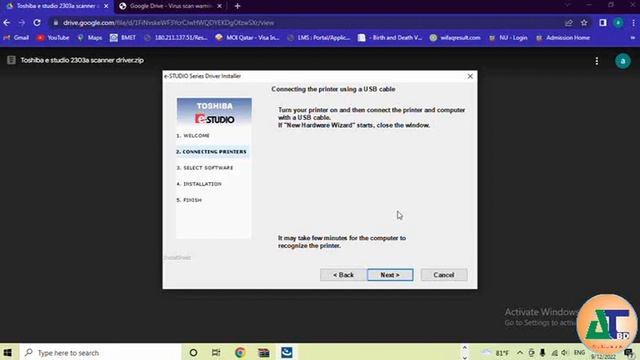
Task: Open Chrome from the taskbar
Action: pyautogui.click(x=240, y=352)
